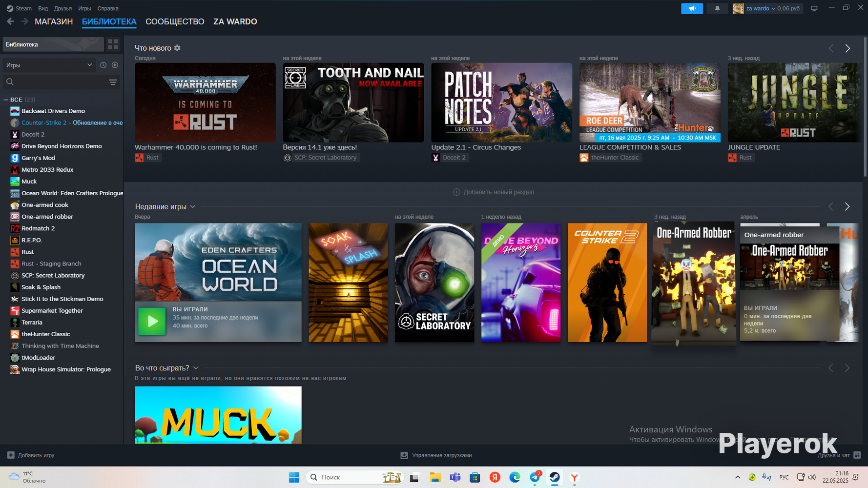Click the search magnifier in library sidebar
Screen dimensions: 868x488
(10, 82)
